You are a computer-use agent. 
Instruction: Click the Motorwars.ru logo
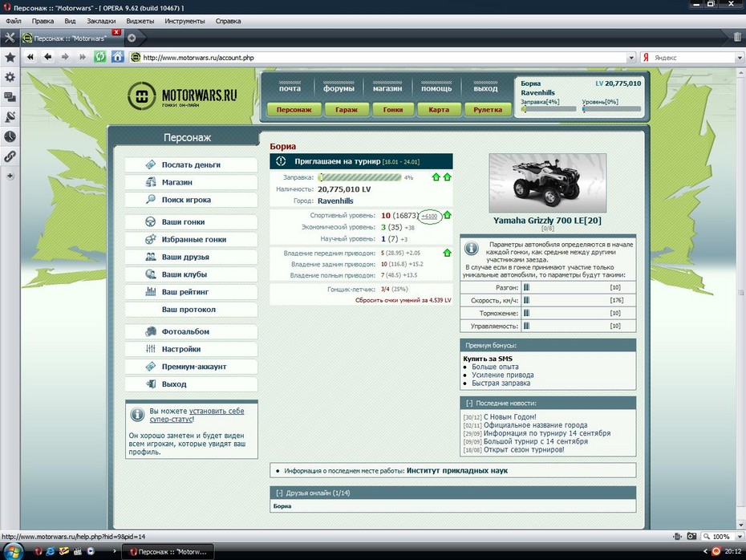pos(183,96)
